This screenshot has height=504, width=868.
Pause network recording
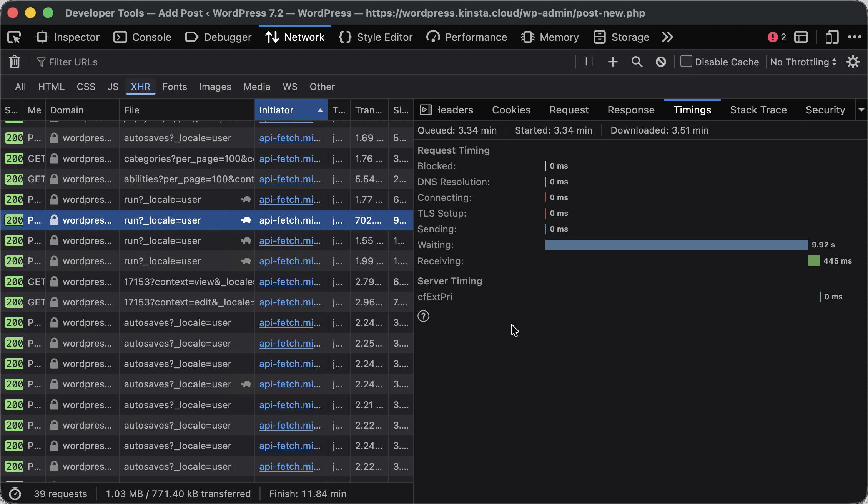pyautogui.click(x=589, y=62)
